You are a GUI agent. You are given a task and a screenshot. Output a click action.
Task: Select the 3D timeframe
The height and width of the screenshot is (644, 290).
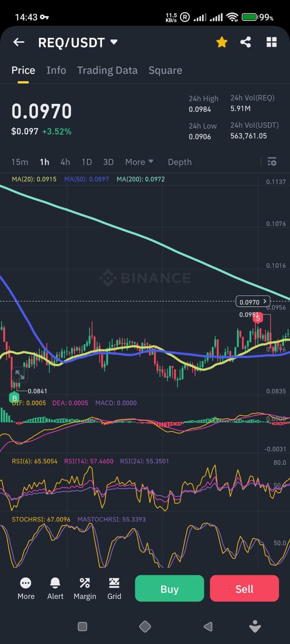(x=108, y=162)
